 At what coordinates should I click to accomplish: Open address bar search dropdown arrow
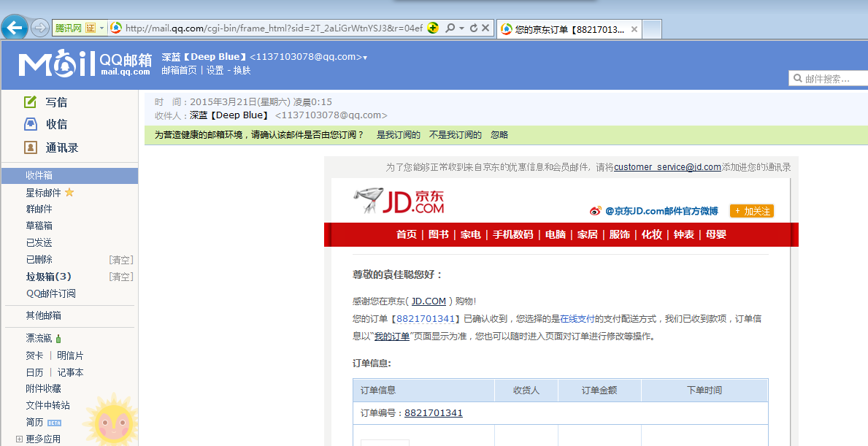[x=461, y=28]
